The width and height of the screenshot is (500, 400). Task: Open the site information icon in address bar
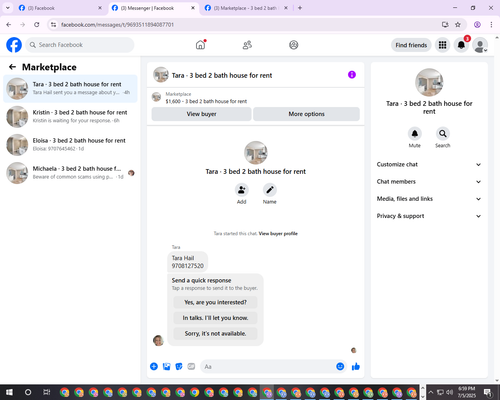(x=53, y=25)
